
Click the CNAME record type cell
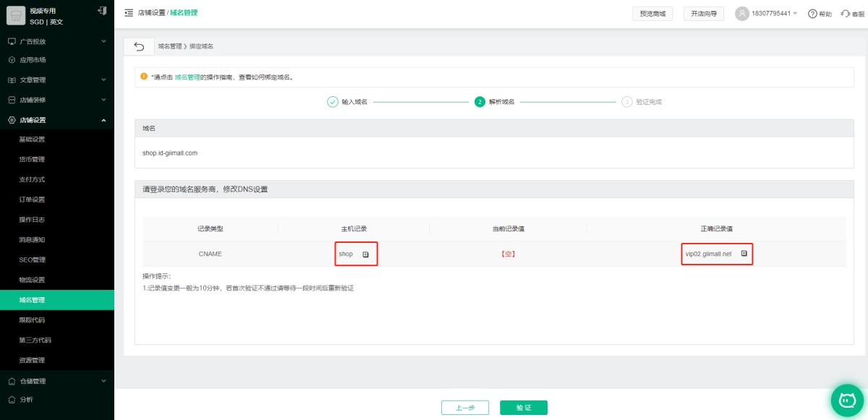pos(210,254)
